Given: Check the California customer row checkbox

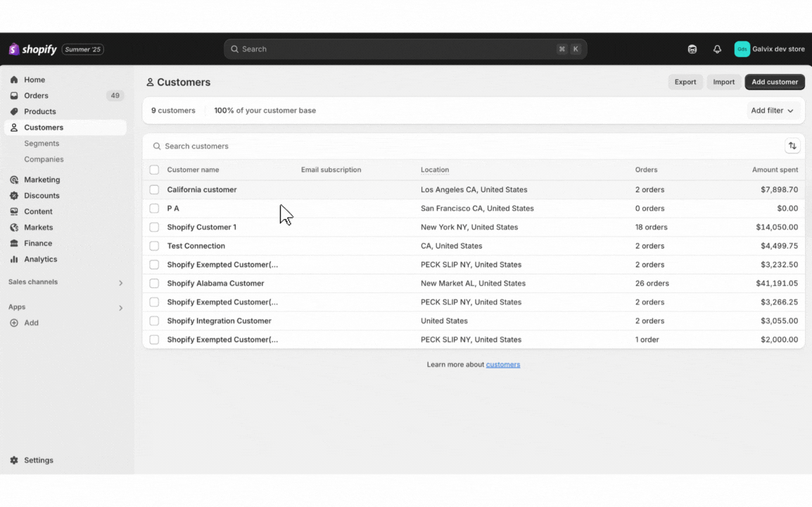Looking at the screenshot, I should click(154, 189).
